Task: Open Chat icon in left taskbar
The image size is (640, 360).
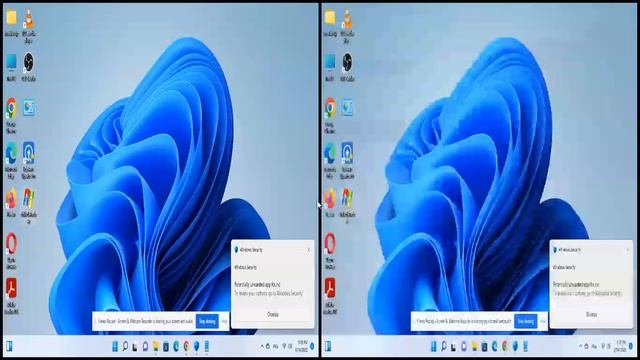Action: pos(145,347)
